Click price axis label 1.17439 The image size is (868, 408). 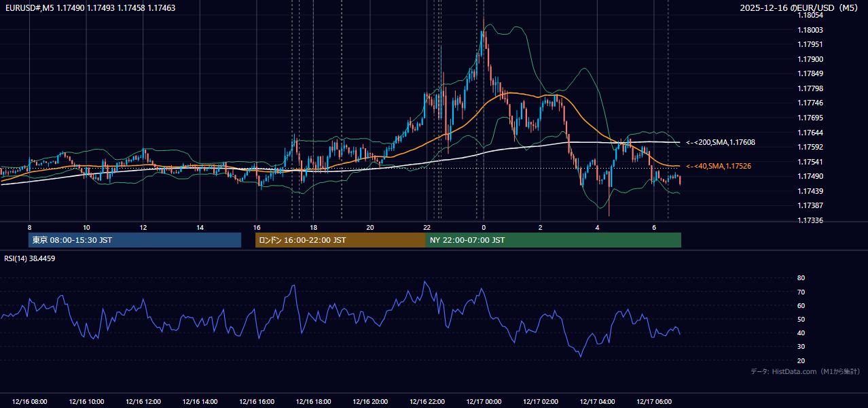point(810,191)
